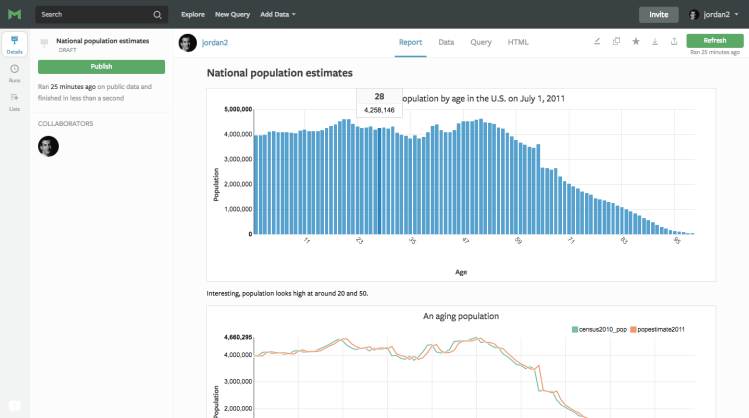This screenshot has height=418, width=749.
Task: Open jordan2 author profile link
Action: click(x=214, y=43)
